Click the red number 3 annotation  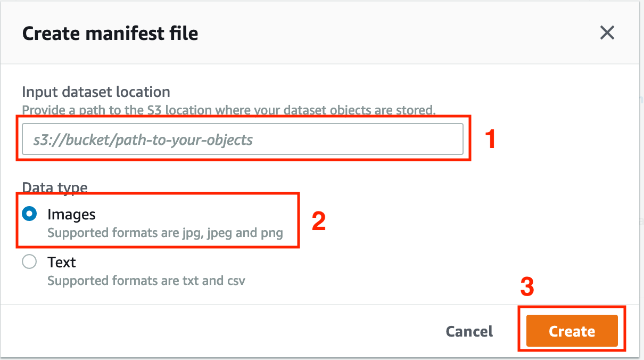[x=527, y=288]
